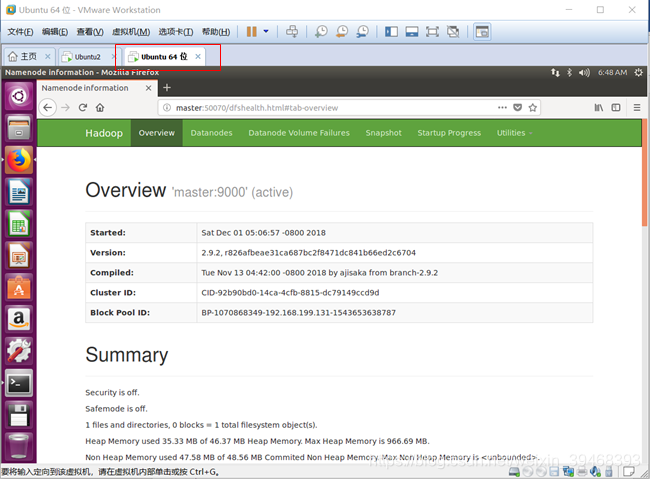This screenshot has width=650, height=479.
Task: Open the Startup Progress page
Action: (449, 133)
